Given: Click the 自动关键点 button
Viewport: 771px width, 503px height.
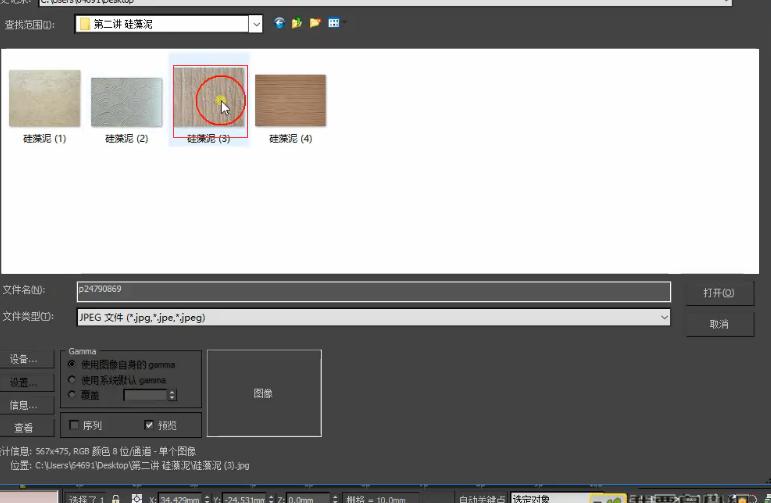Looking at the screenshot, I should 482,499.
